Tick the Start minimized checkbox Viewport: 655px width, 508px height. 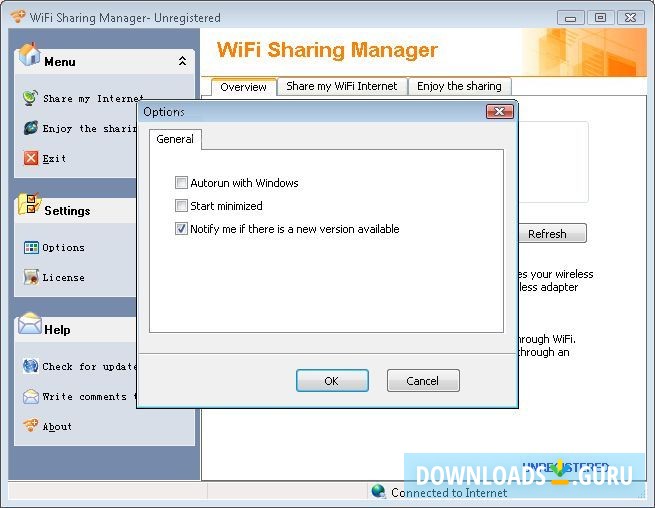pyautogui.click(x=181, y=206)
